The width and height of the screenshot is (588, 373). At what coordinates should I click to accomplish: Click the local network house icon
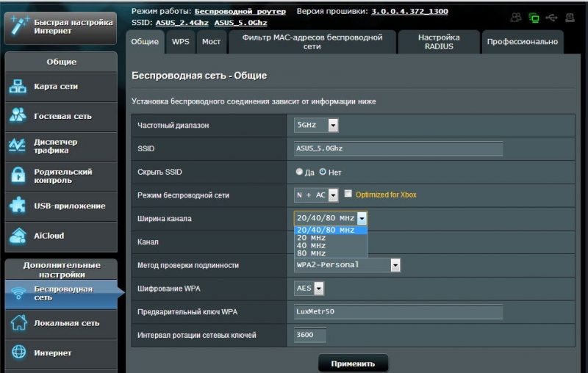19,322
